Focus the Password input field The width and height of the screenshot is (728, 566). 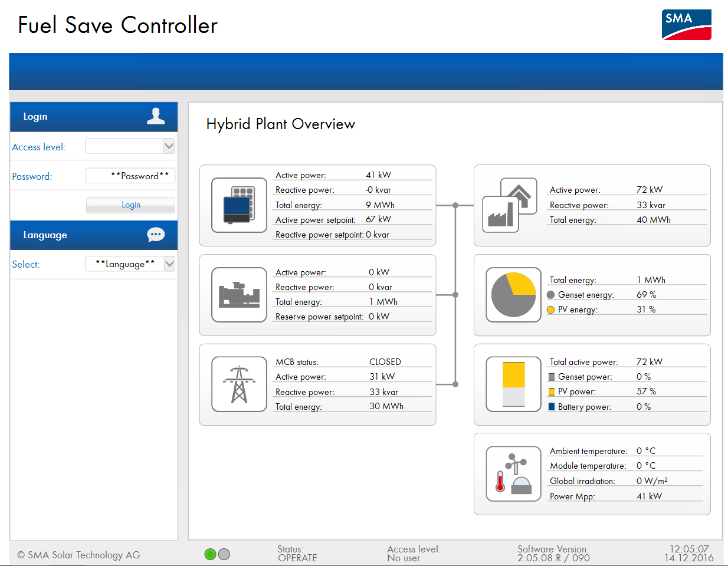point(130,176)
